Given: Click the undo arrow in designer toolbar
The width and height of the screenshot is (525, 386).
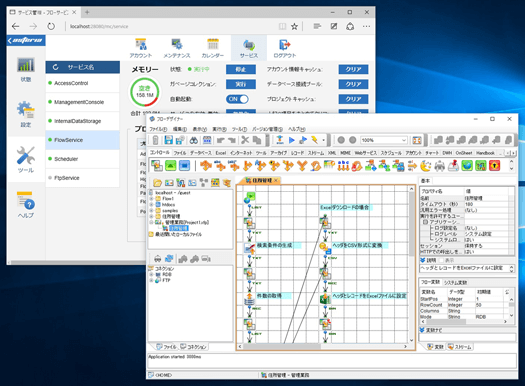Looking at the screenshot, I should 220,140.
